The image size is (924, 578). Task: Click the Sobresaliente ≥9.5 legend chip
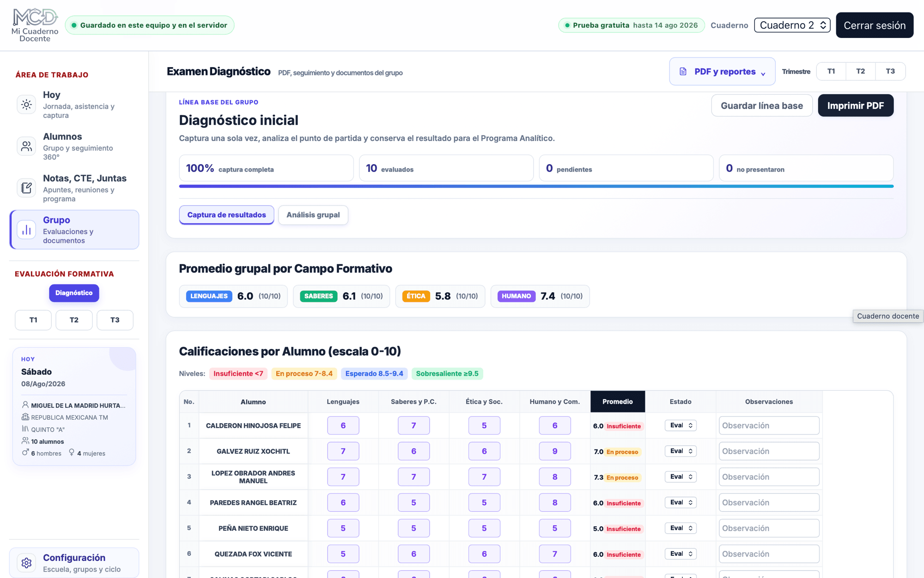point(447,374)
